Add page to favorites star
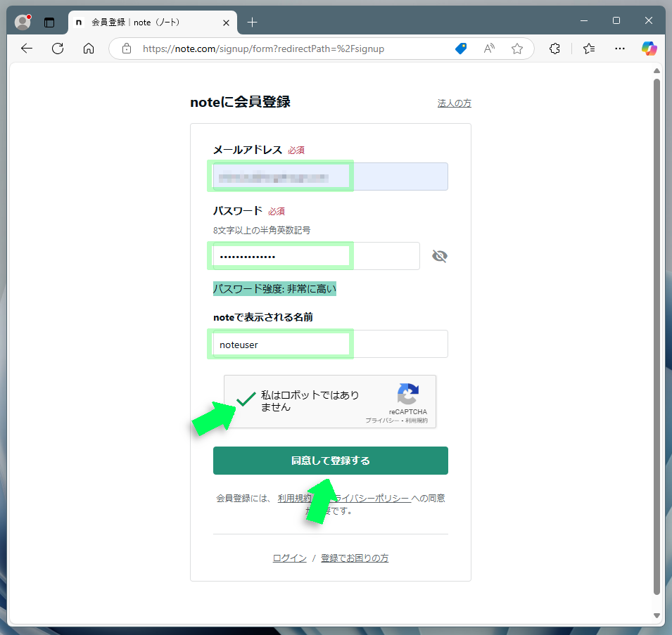 [x=517, y=49]
